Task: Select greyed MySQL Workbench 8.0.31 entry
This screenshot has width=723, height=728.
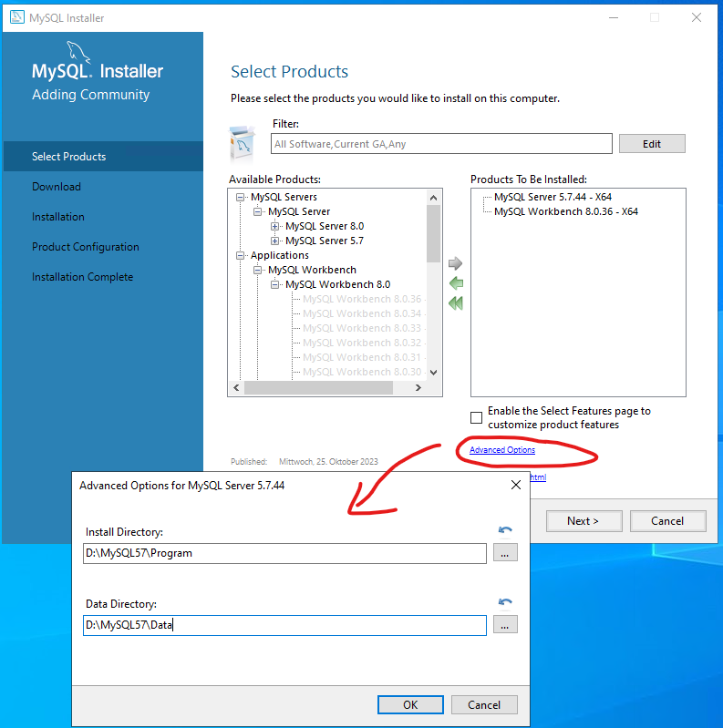Action: click(x=362, y=357)
